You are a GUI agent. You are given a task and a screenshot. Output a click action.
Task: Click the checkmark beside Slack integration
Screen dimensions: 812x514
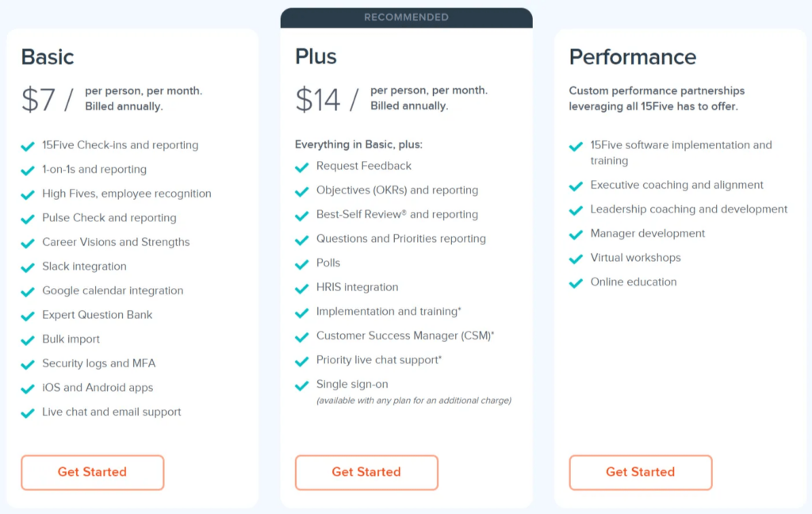(x=28, y=267)
